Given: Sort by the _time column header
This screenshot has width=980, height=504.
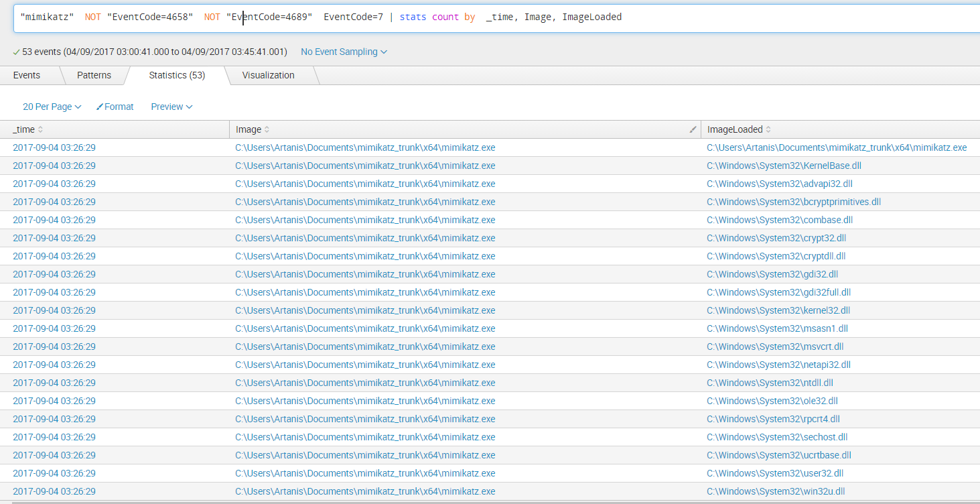Looking at the screenshot, I should click(x=27, y=129).
